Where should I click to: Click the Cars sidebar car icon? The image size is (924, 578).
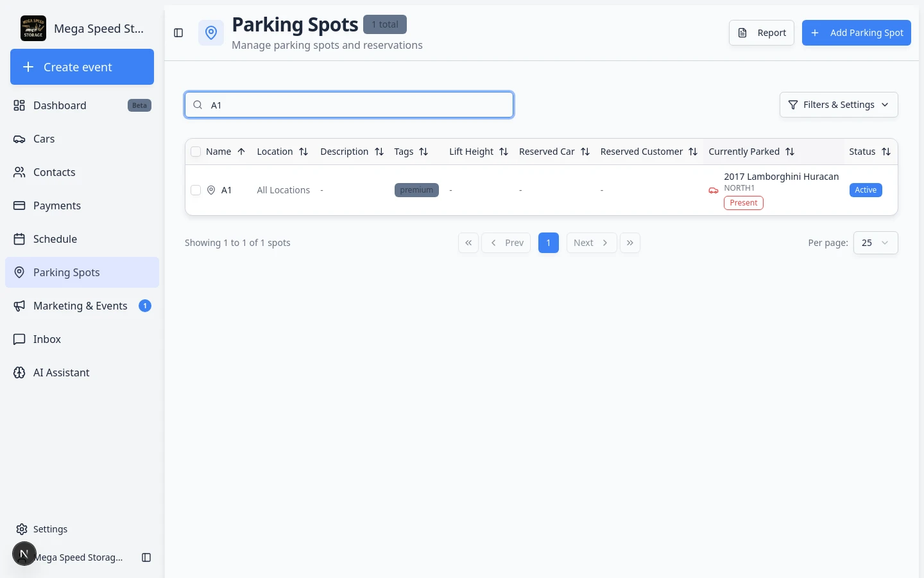point(19,139)
